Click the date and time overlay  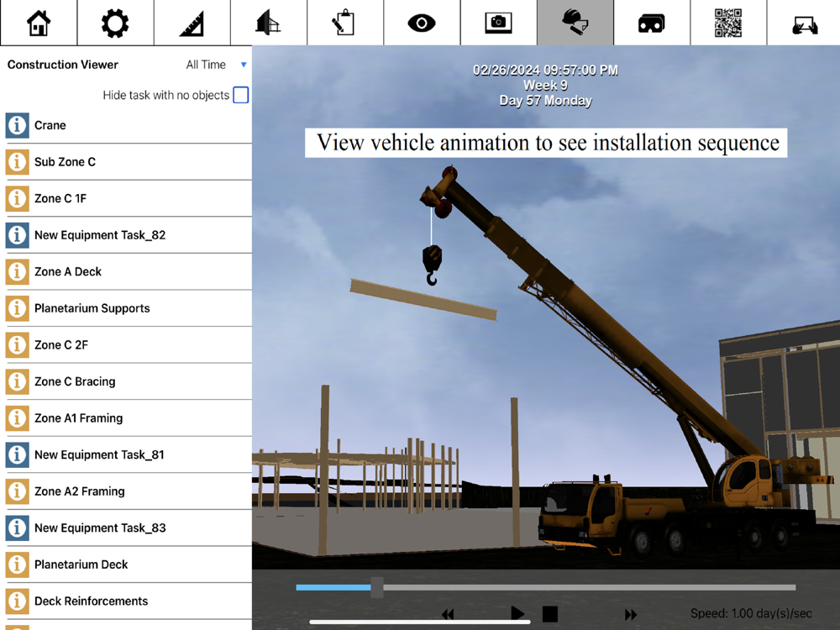click(545, 86)
